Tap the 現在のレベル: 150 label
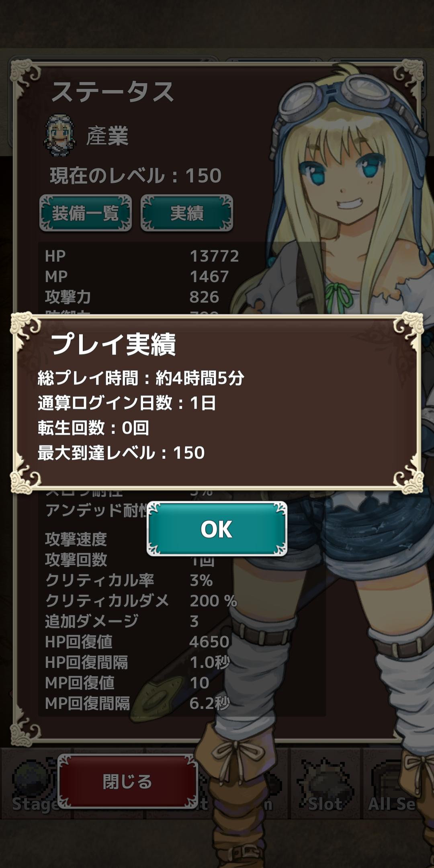Image resolution: width=434 pixels, height=868 pixels. pos(135,176)
